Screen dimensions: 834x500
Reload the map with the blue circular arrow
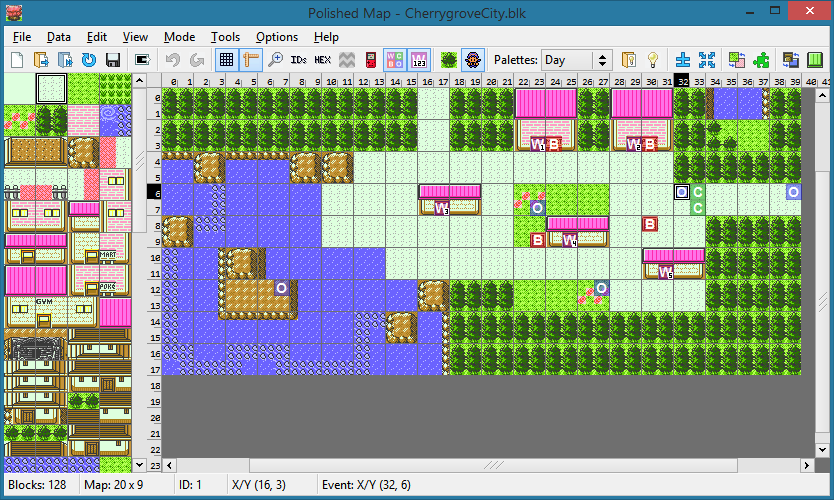[x=89, y=60]
